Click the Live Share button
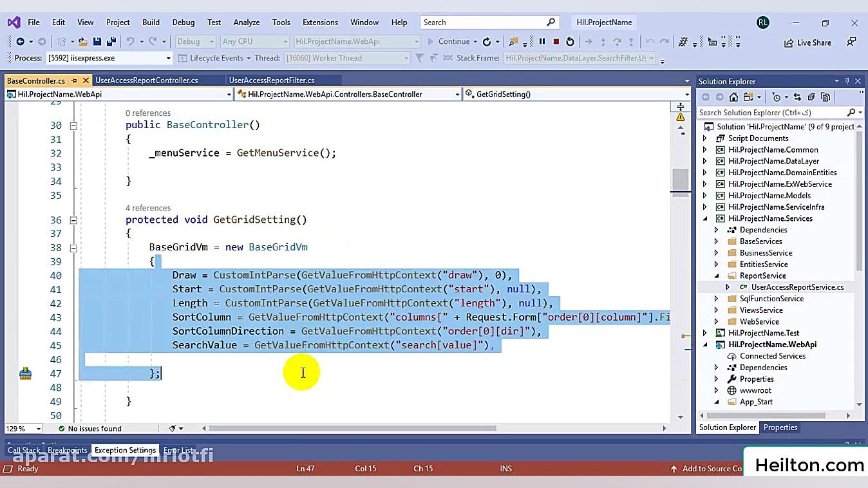Image resolution: width=868 pixels, height=488 pixels. pyautogui.click(x=807, y=42)
